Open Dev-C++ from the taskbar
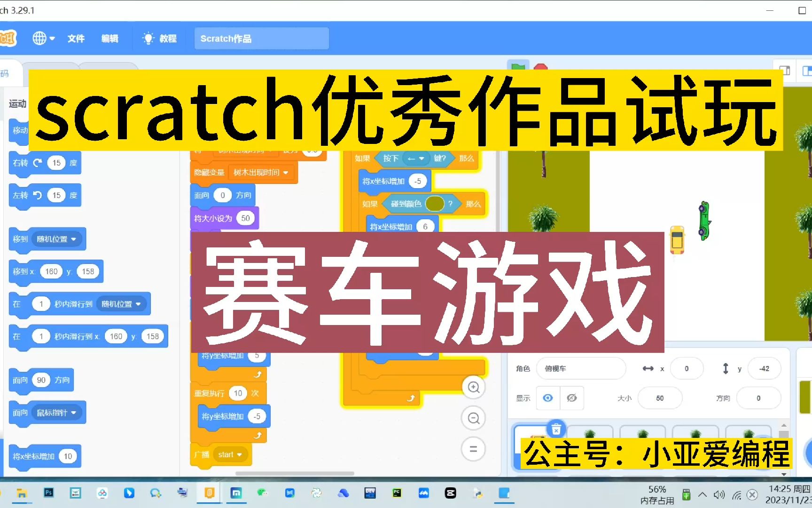 pyautogui.click(x=370, y=493)
